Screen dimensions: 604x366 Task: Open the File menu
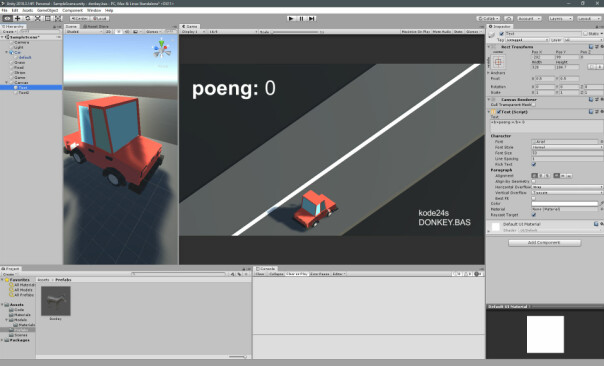tap(5, 10)
